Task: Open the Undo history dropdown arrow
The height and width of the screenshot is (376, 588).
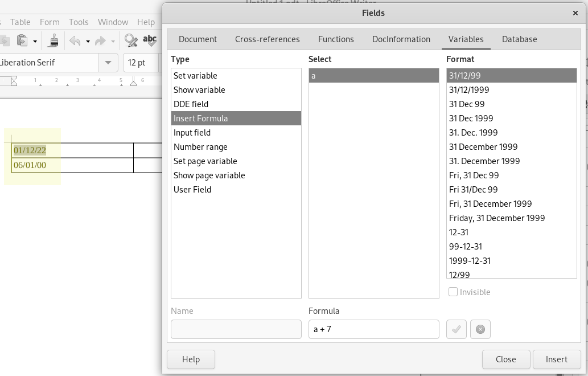Action: pyautogui.click(x=88, y=41)
